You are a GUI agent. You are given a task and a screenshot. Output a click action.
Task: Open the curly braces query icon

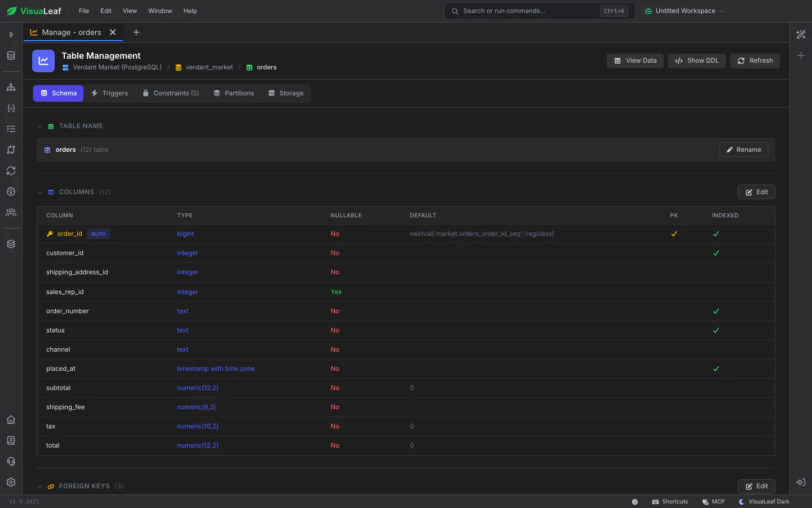click(11, 108)
